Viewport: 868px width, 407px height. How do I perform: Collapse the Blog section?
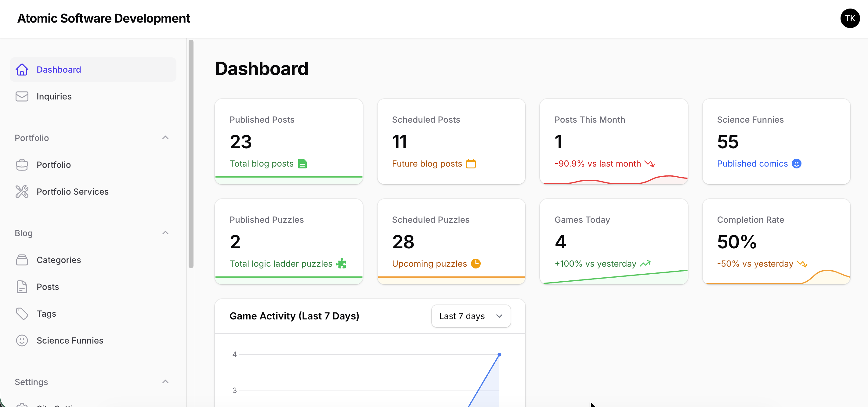point(165,233)
